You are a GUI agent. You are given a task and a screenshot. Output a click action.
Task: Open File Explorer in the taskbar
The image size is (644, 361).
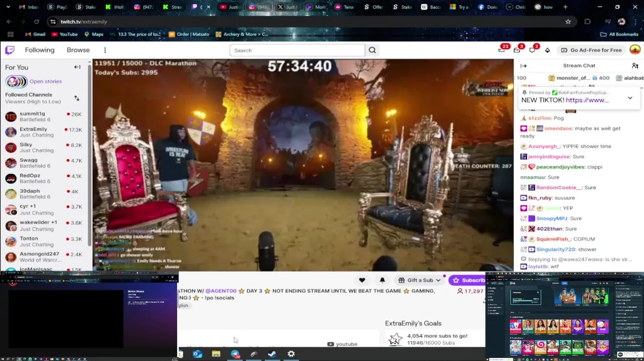[x=216, y=354]
